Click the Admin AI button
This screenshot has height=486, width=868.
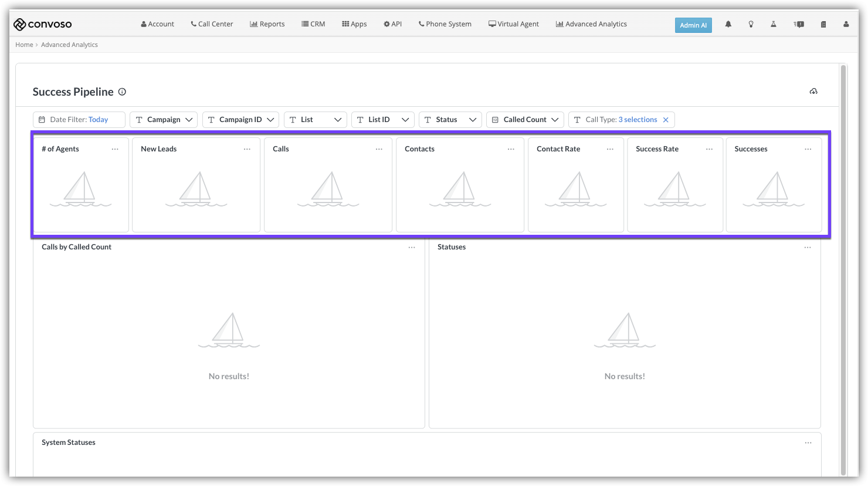pos(693,25)
